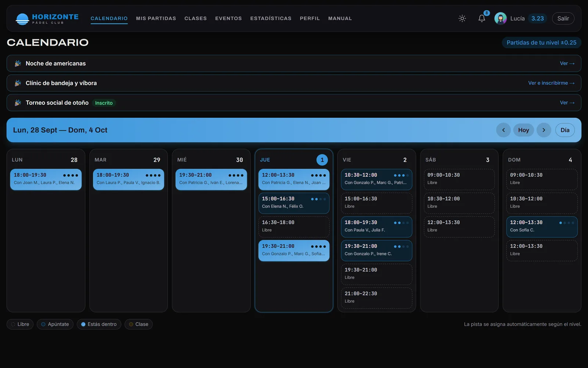Click the 3.23 level badge
Image resolution: width=588 pixels, height=368 pixels.
tap(537, 18)
